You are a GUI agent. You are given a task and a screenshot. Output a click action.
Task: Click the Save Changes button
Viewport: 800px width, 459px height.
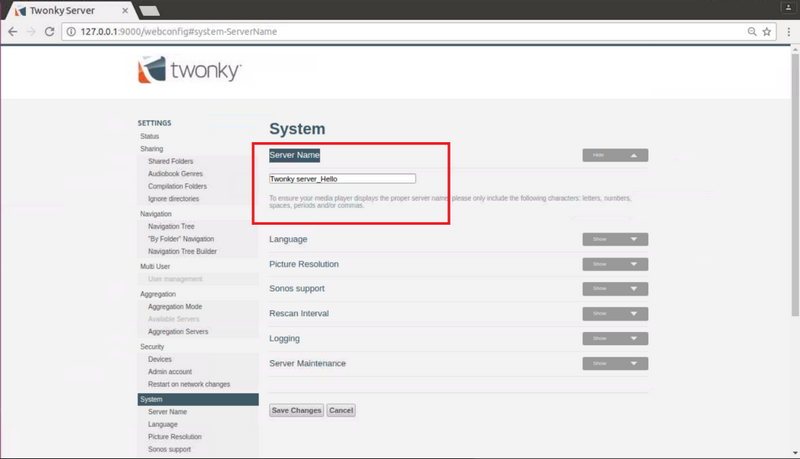(x=296, y=410)
